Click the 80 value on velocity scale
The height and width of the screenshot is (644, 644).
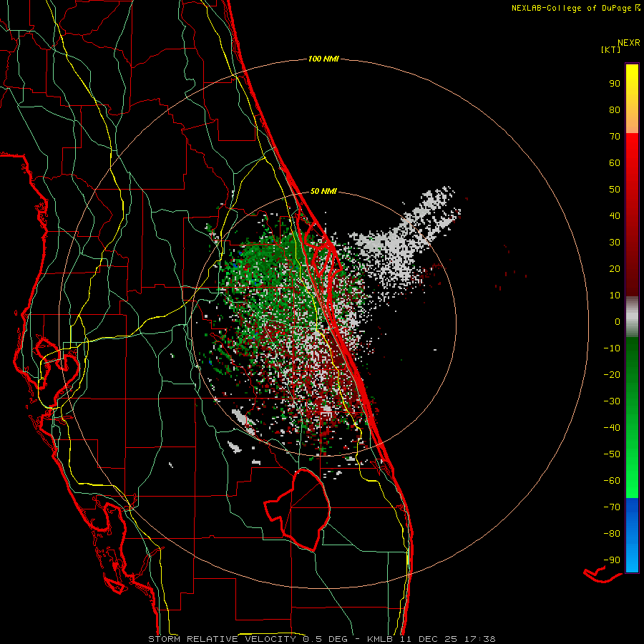[x=615, y=109]
